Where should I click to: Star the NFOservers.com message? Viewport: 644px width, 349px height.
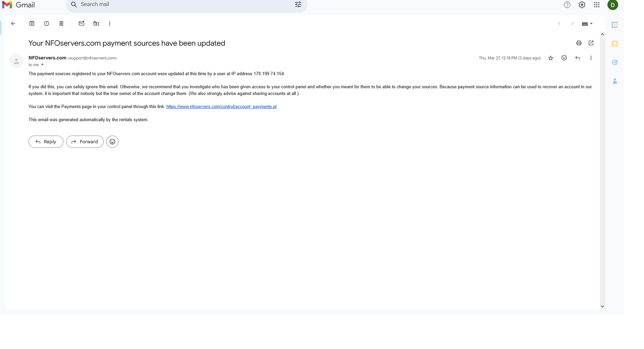click(551, 58)
